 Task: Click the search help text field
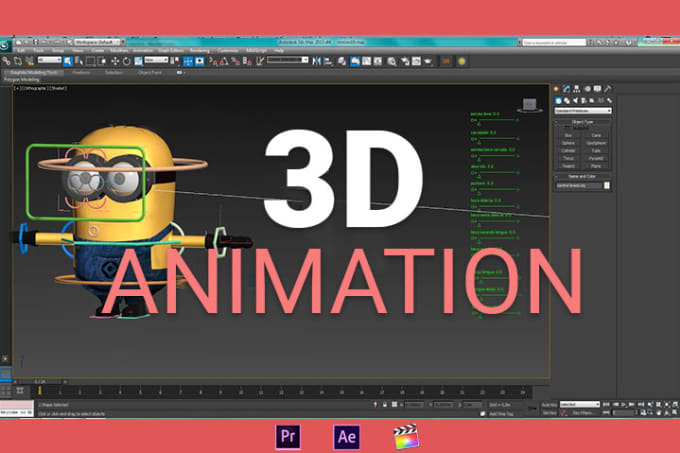pos(554,42)
